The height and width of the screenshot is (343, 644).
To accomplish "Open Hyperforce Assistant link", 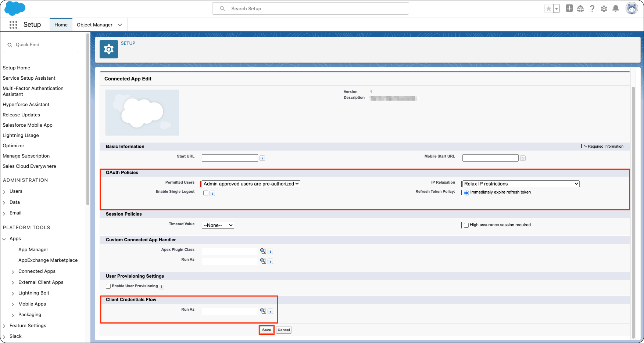I will coord(26,105).
